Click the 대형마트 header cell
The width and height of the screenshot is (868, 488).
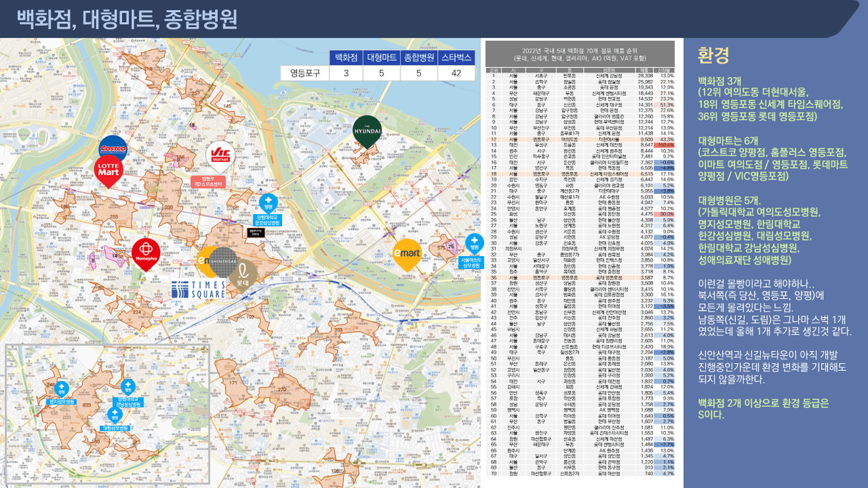pyautogui.click(x=380, y=58)
